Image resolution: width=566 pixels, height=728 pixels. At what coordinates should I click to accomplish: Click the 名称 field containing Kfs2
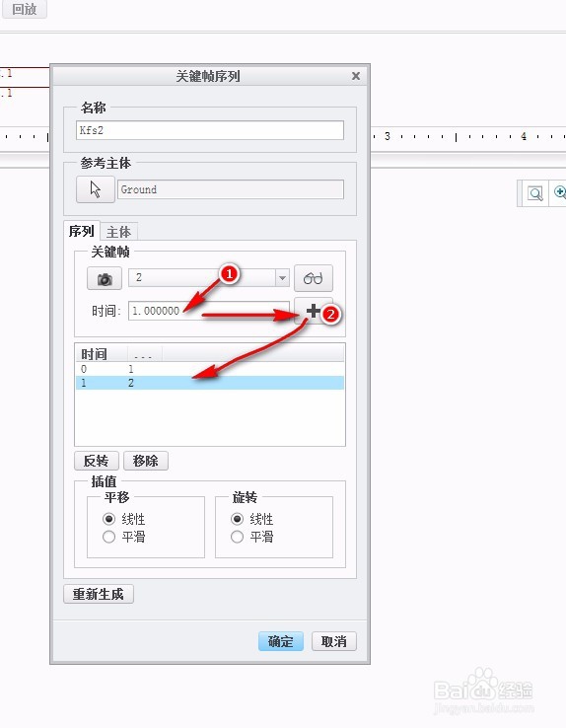210,130
